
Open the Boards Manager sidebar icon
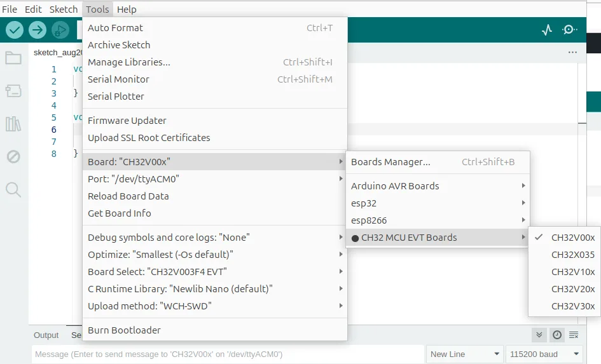pyautogui.click(x=13, y=91)
